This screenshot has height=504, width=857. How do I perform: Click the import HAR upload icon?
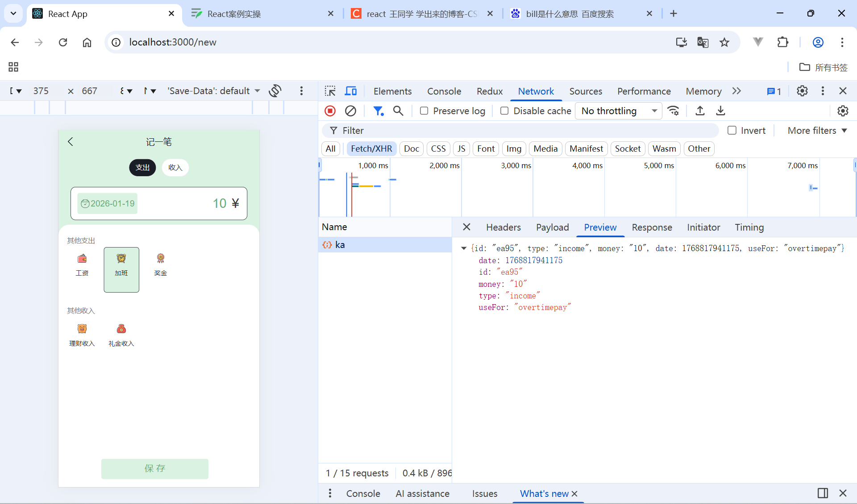[700, 111]
